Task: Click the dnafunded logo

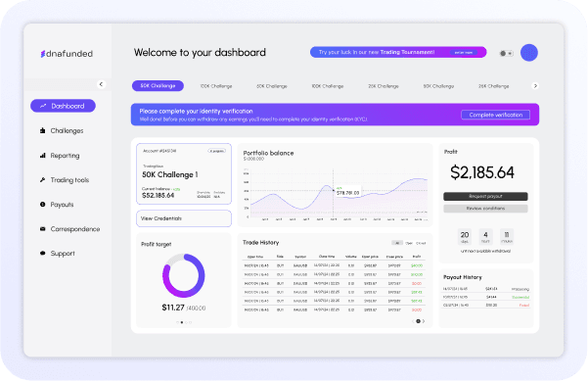Action: 67,54
